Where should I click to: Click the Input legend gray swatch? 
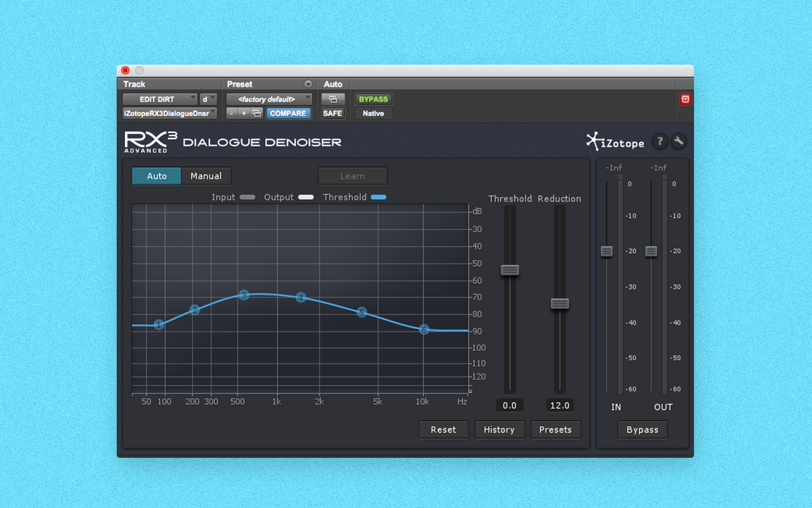pos(247,197)
